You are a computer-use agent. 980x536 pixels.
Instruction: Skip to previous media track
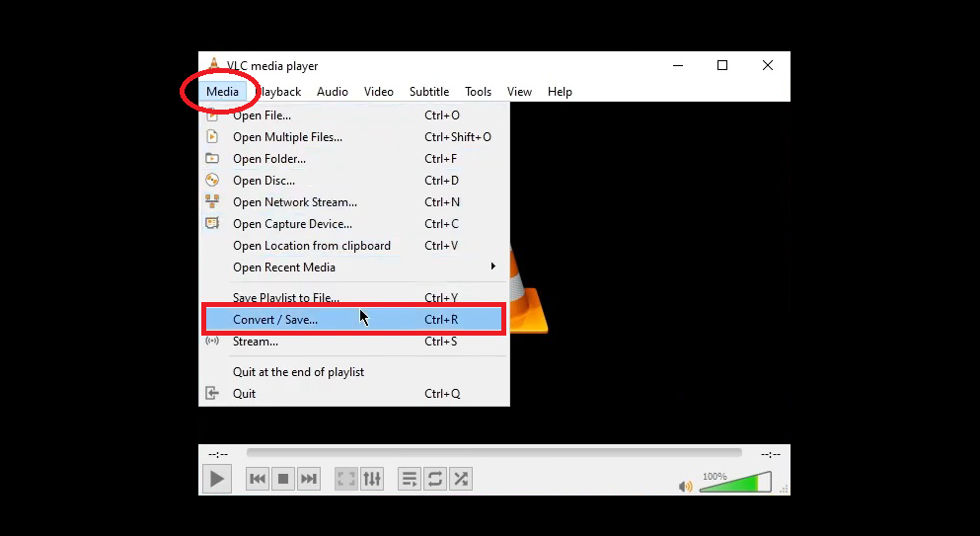coord(258,479)
